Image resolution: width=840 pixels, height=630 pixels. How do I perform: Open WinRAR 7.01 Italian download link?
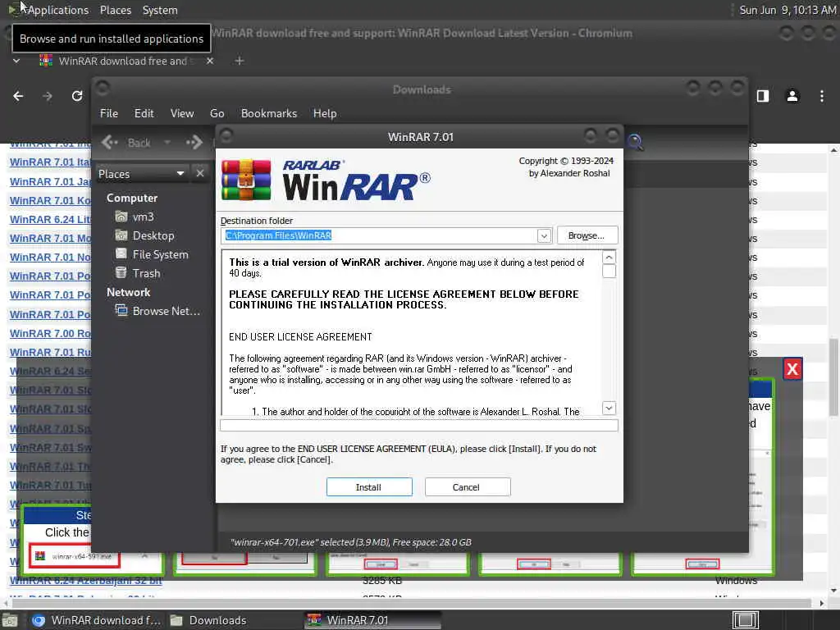pyautogui.click(x=50, y=162)
